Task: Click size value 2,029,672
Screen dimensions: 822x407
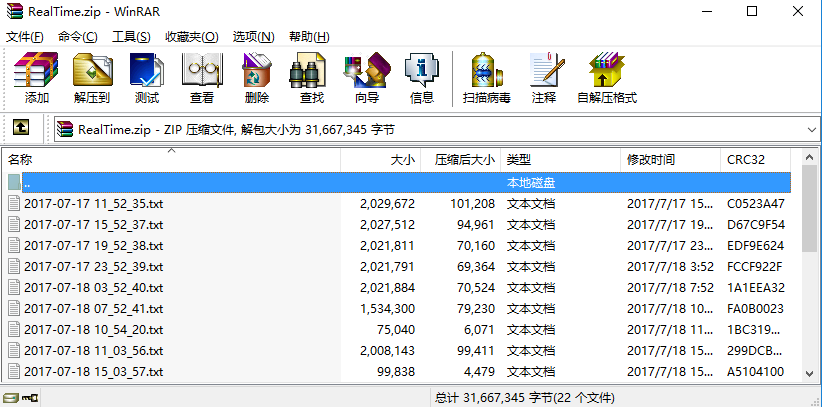Action: tap(387, 204)
